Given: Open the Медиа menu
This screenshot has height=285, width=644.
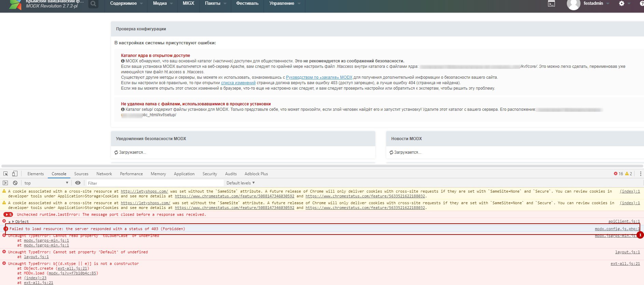Looking at the screenshot, I should pos(163,3).
